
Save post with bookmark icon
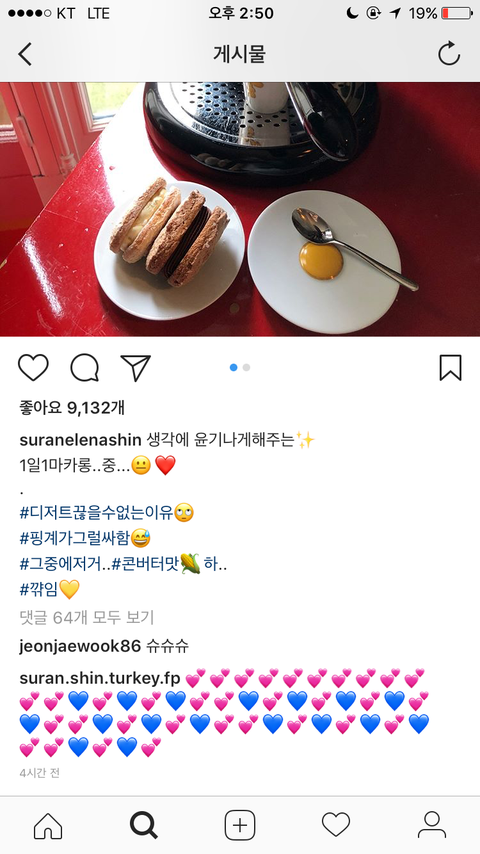451,368
